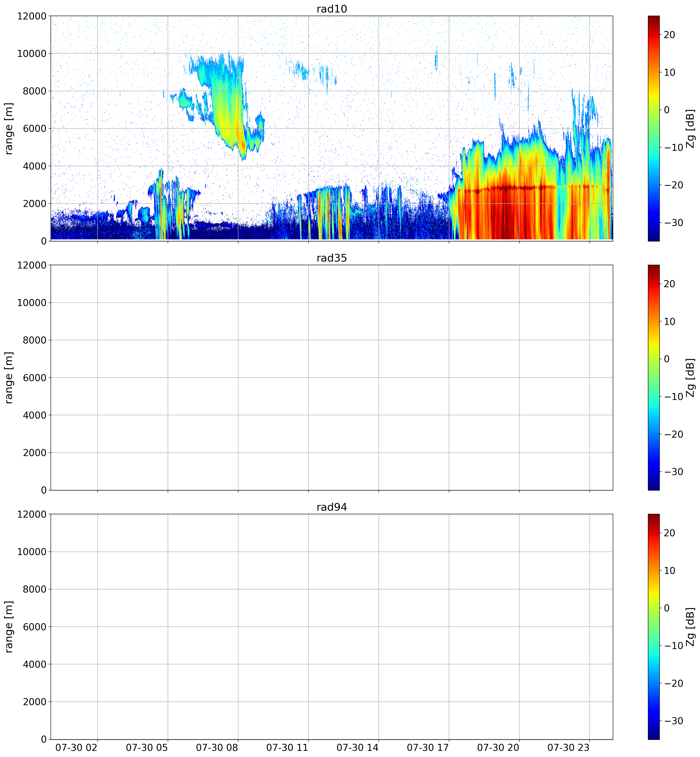Click the "2000" range tick on rad94 plot

35,702
